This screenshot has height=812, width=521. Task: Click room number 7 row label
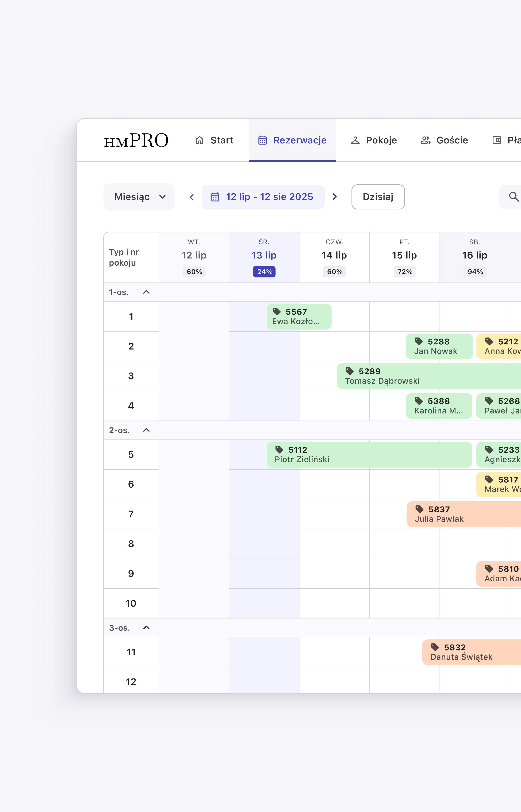point(131,514)
